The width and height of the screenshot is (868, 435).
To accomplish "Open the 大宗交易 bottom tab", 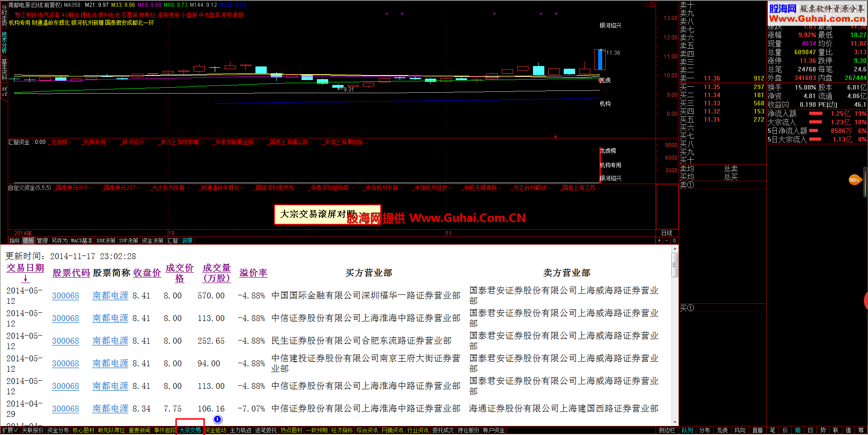I will tap(190, 430).
